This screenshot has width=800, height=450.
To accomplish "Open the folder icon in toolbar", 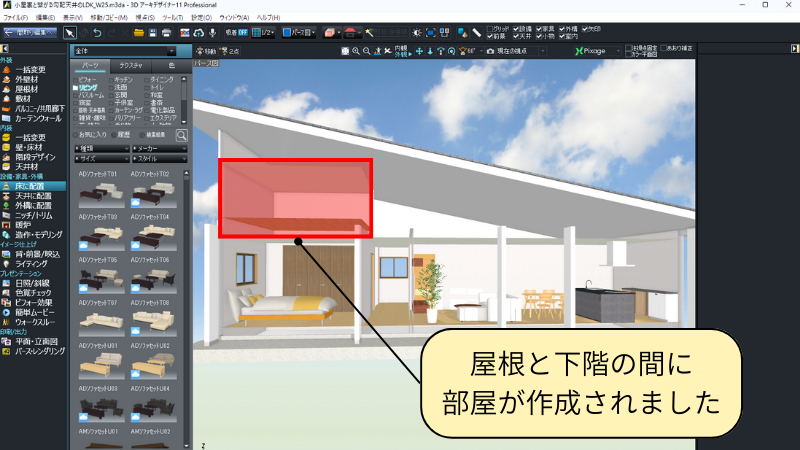I will (x=137, y=33).
